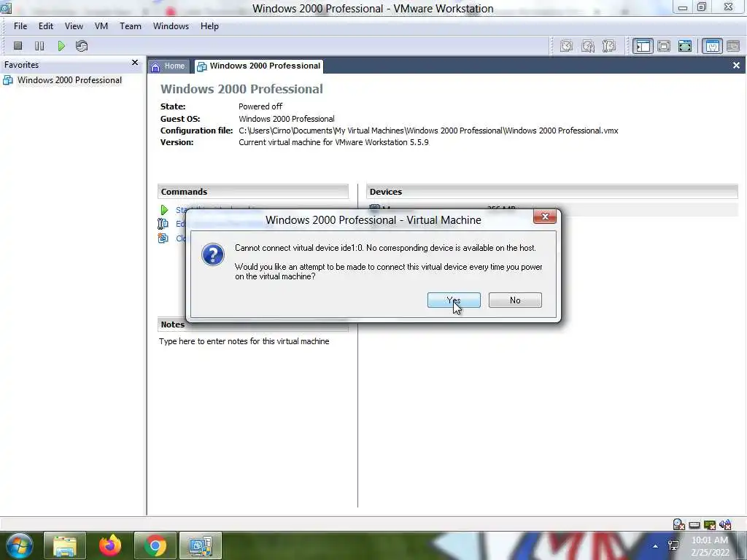Image resolution: width=747 pixels, height=560 pixels.
Task: Switch to the Home tab
Action: click(169, 66)
